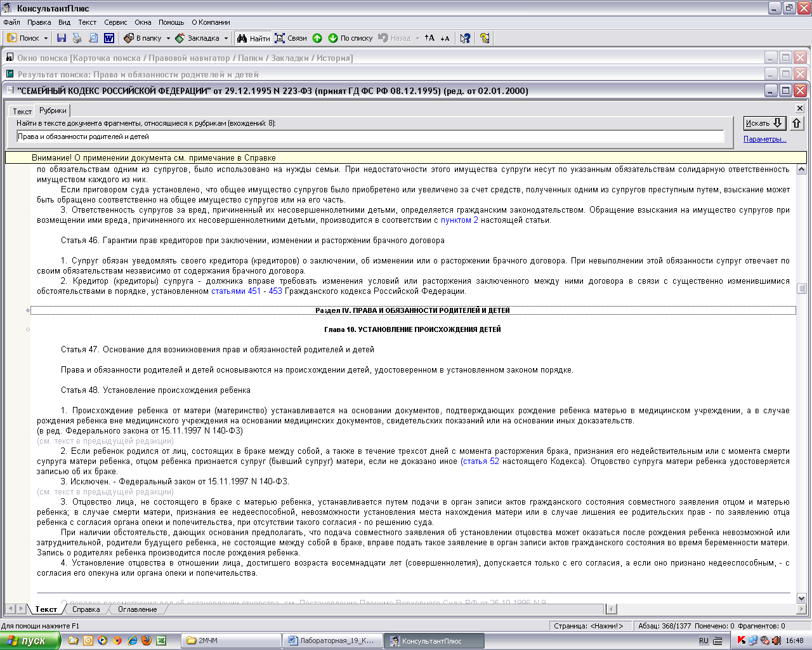
Task: Go to next document with green down arrow
Action: coord(333,38)
